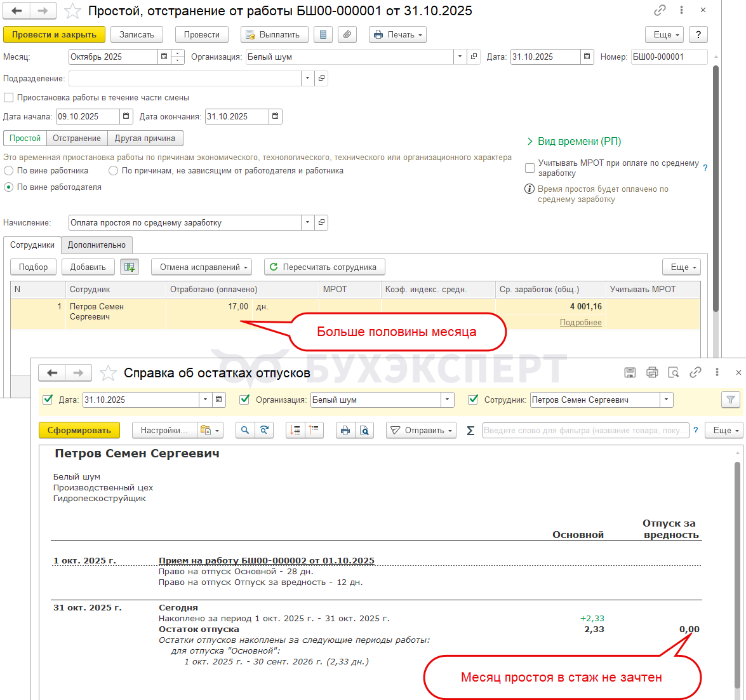
Task: Select radio button По вине работника
Action: click(x=8, y=171)
